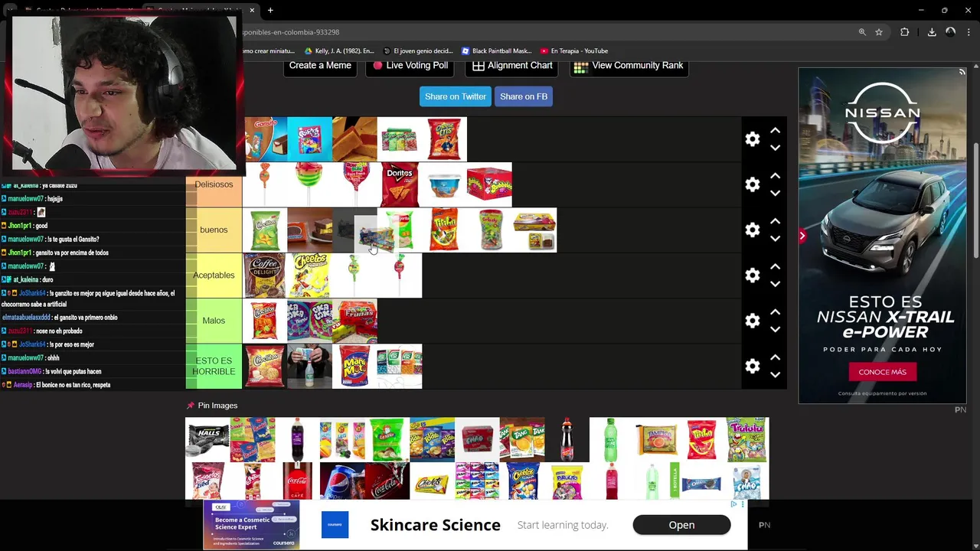Pick the Halls candy from image pool
Viewport: 980px width, 551px height.
(x=207, y=439)
